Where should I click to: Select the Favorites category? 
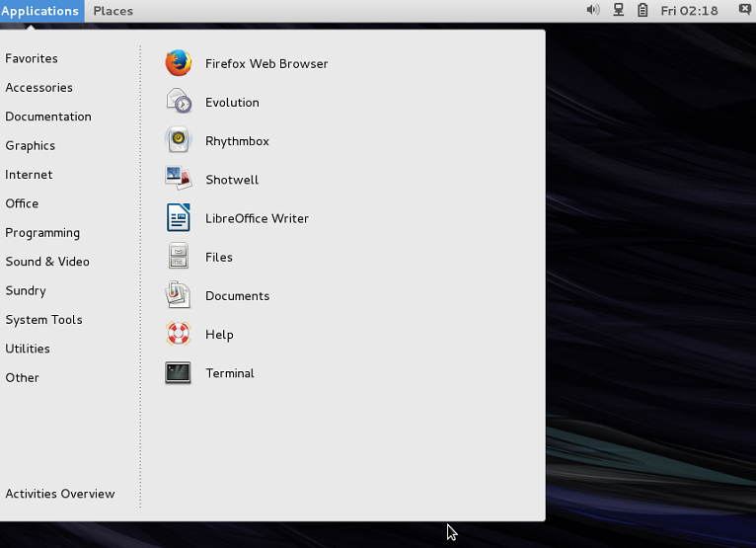click(32, 58)
